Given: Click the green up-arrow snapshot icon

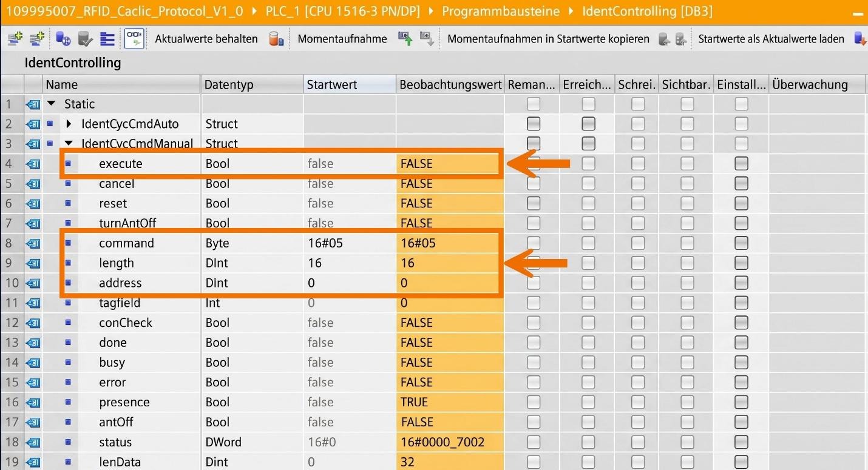Looking at the screenshot, I should pos(405,39).
